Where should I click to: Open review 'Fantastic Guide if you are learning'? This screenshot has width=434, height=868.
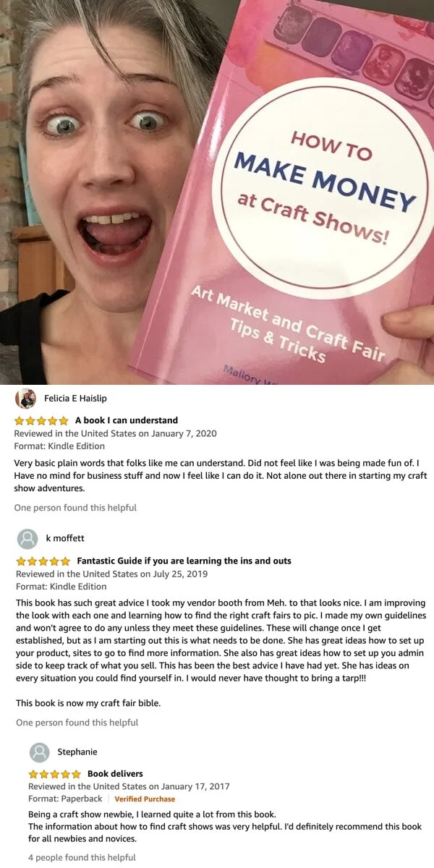click(184, 561)
